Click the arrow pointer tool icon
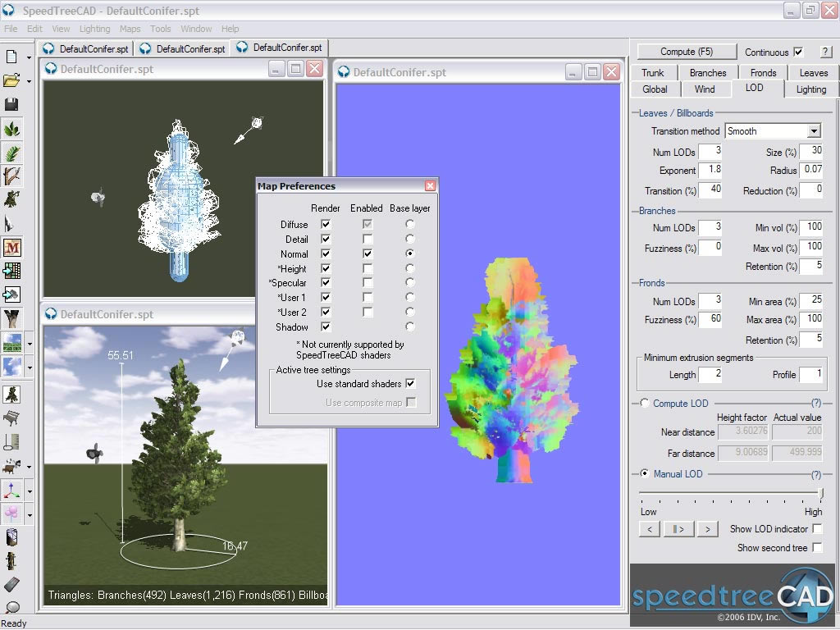 tap(9, 223)
